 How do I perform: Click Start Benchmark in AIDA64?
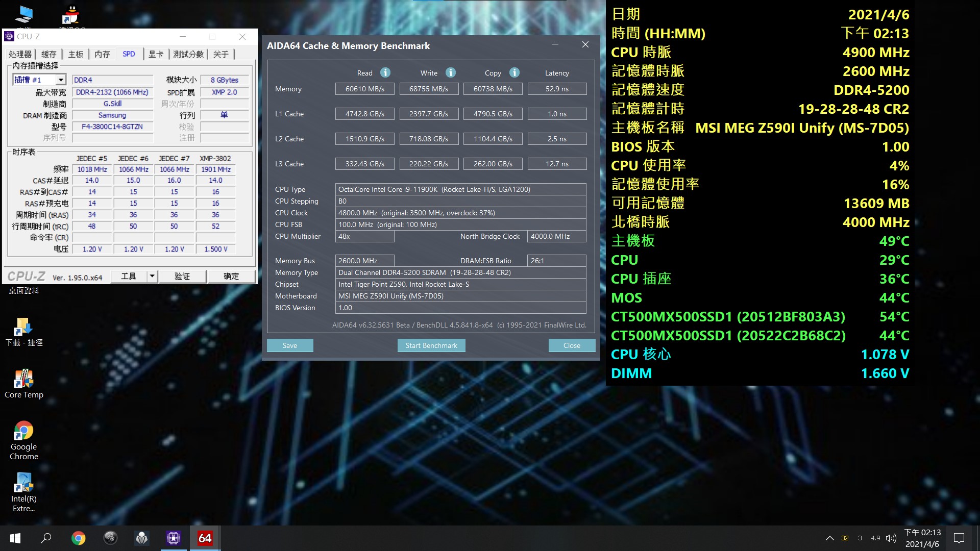(x=431, y=345)
